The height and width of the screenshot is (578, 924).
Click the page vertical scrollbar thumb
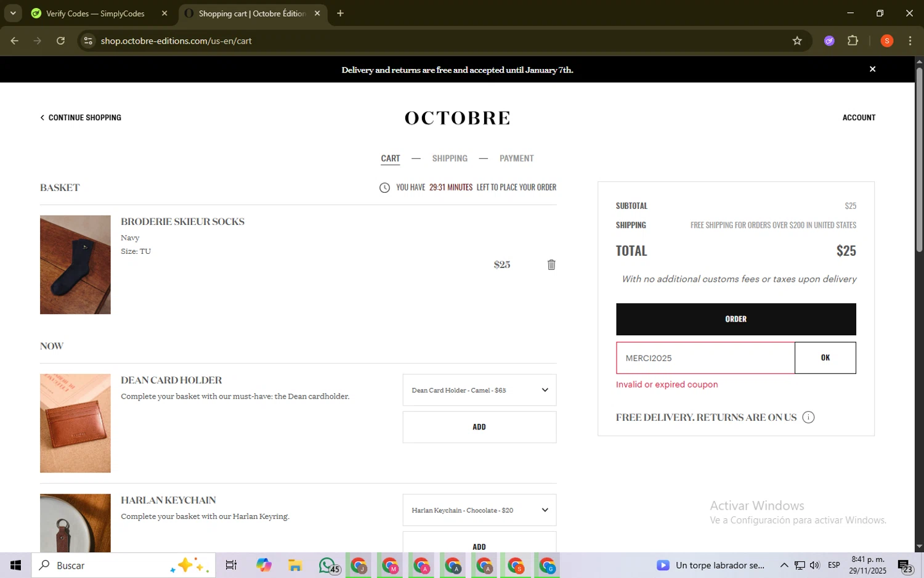(x=919, y=159)
